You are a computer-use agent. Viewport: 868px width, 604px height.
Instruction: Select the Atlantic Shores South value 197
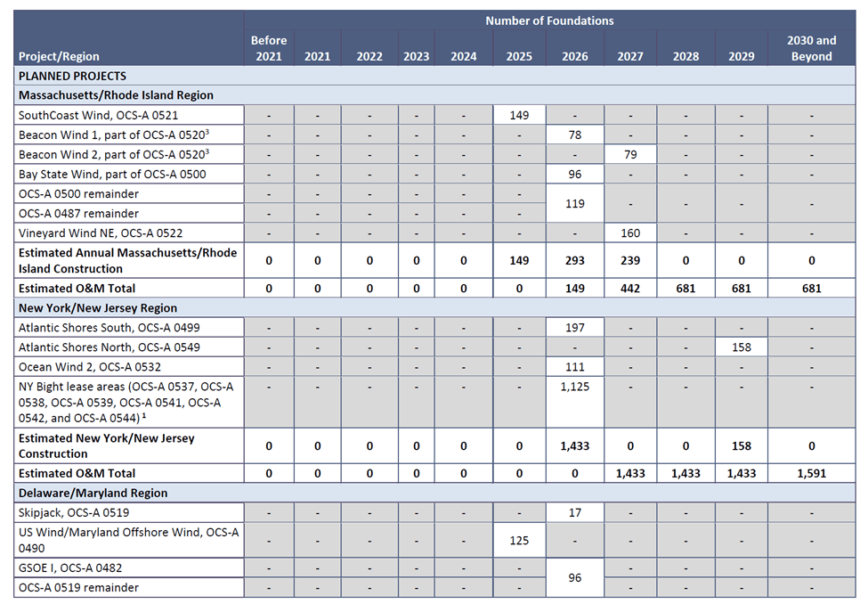(574, 328)
